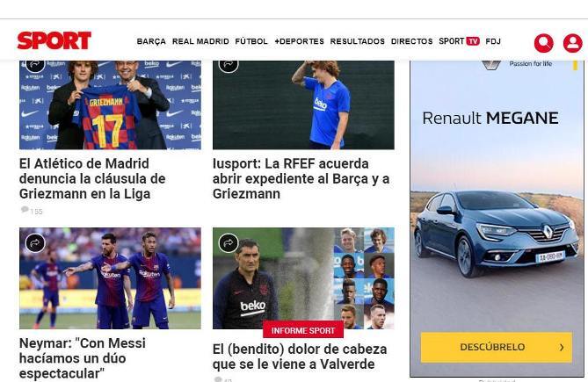Open Iusport RFEF expediente headline

coord(301,178)
